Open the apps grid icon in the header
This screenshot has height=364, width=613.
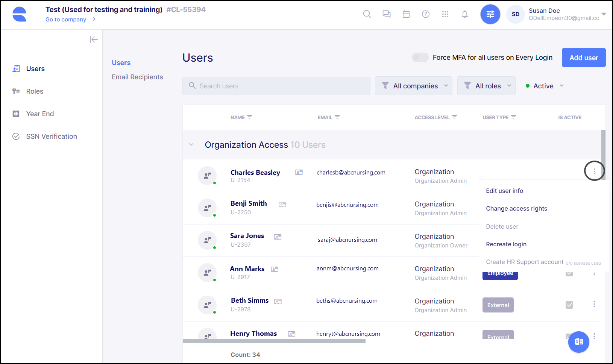[x=445, y=14]
